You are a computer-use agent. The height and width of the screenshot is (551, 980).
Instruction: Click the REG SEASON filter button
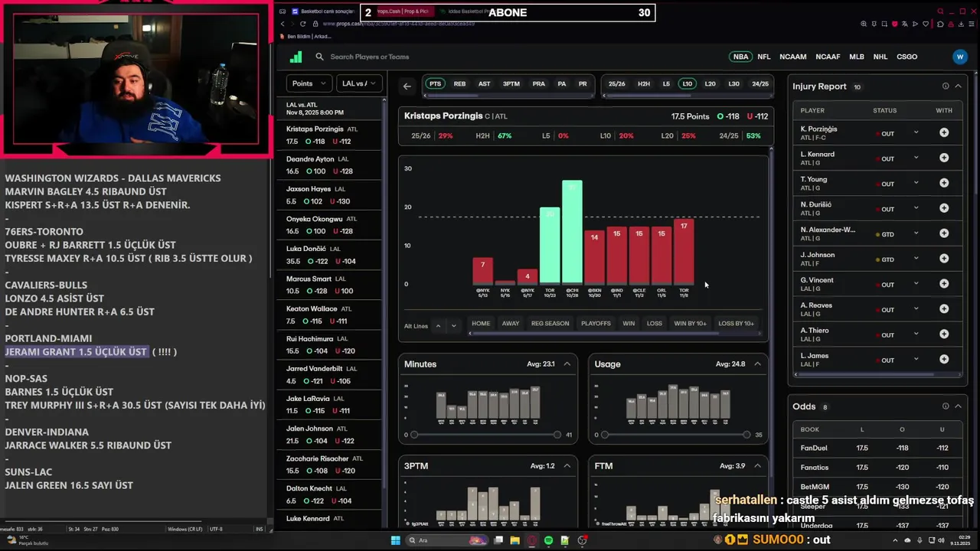[x=550, y=323]
